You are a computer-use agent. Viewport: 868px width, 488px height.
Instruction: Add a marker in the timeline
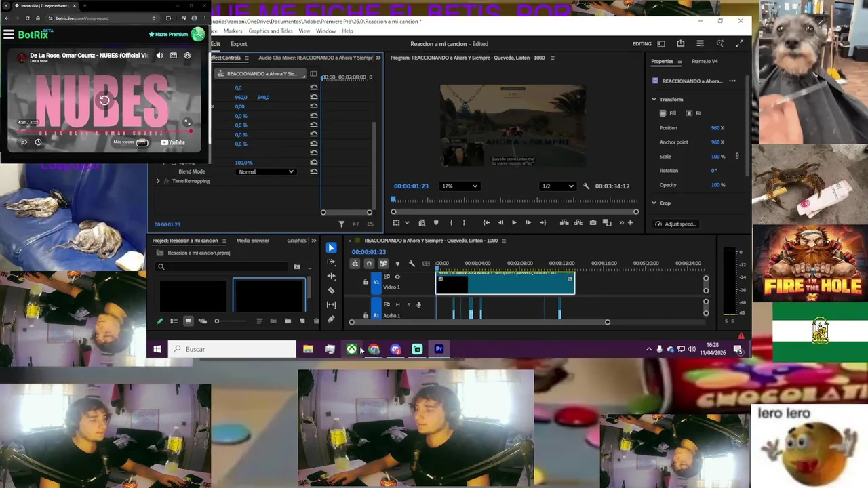(397, 264)
